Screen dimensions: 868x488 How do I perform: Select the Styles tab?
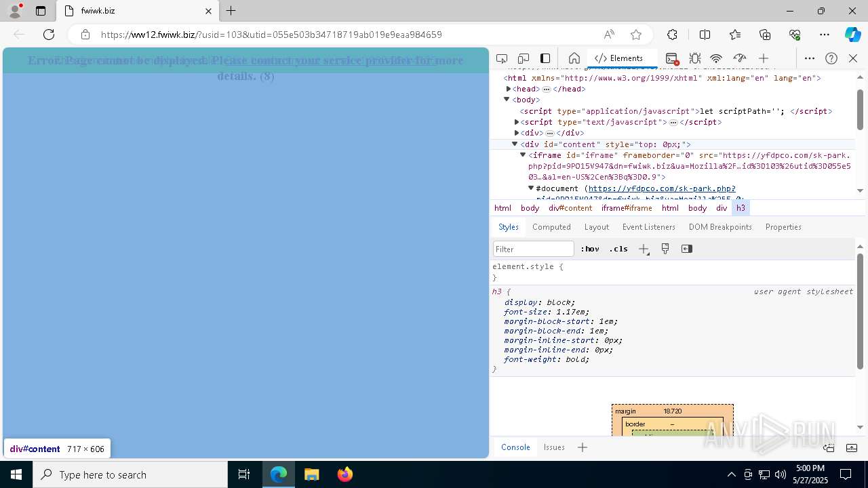click(508, 227)
